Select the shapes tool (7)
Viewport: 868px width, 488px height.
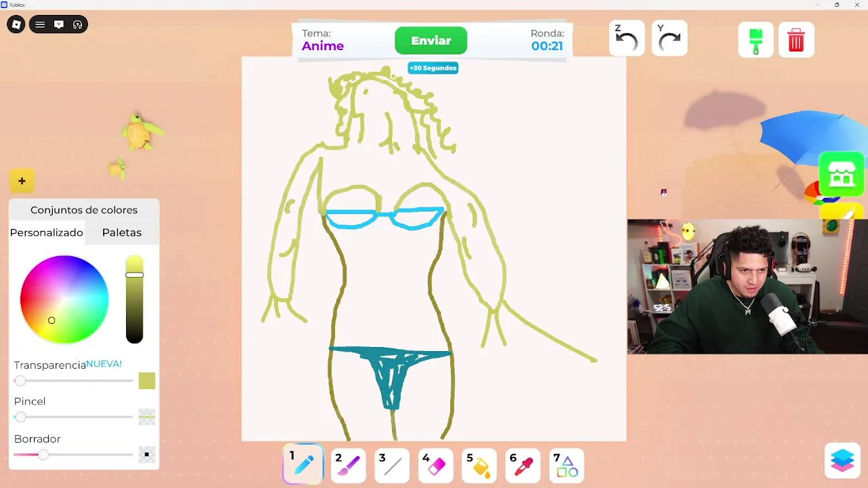click(x=566, y=466)
